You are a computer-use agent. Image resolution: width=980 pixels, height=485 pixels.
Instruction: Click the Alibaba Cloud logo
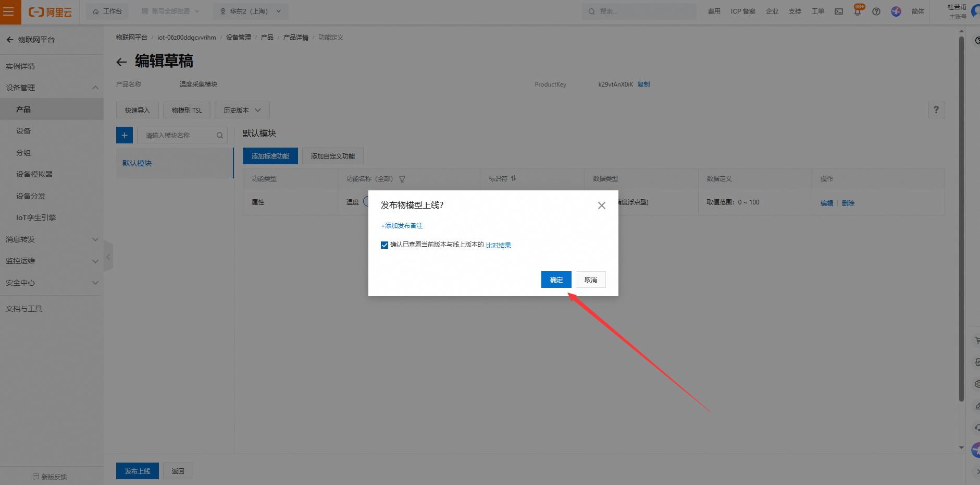point(51,12)
